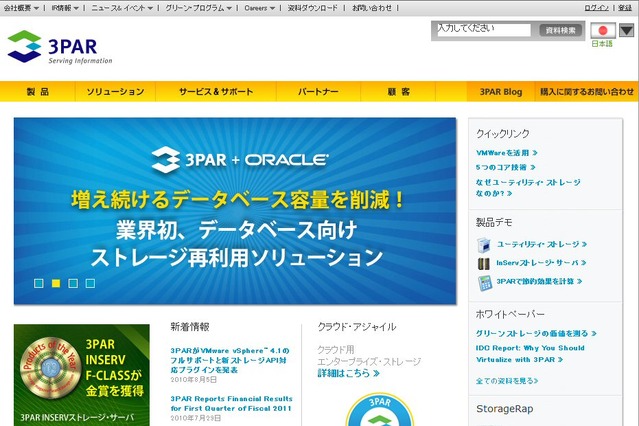
Task: Open the ソリューション navigation tab
Action: click(115, 92)
